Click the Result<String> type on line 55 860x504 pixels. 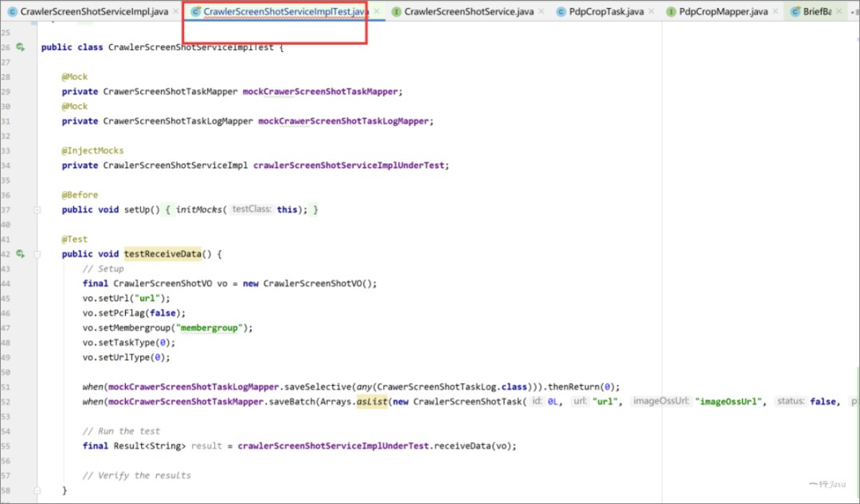tap(150, 446)
